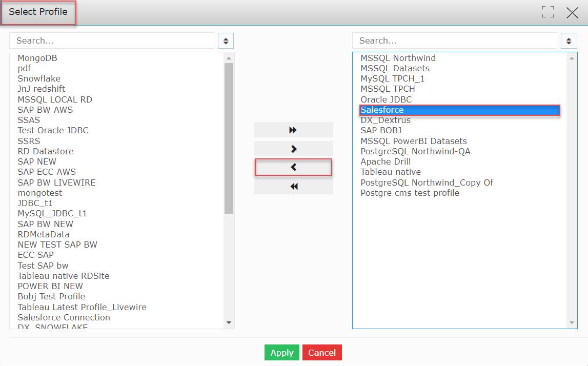588x366 pixels.
Task: Select SSRS profile
Action: [29, 141]
